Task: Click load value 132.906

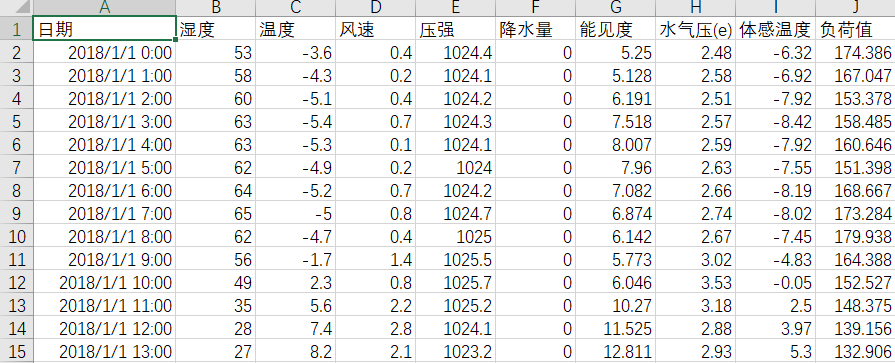Action: (855, 352)
